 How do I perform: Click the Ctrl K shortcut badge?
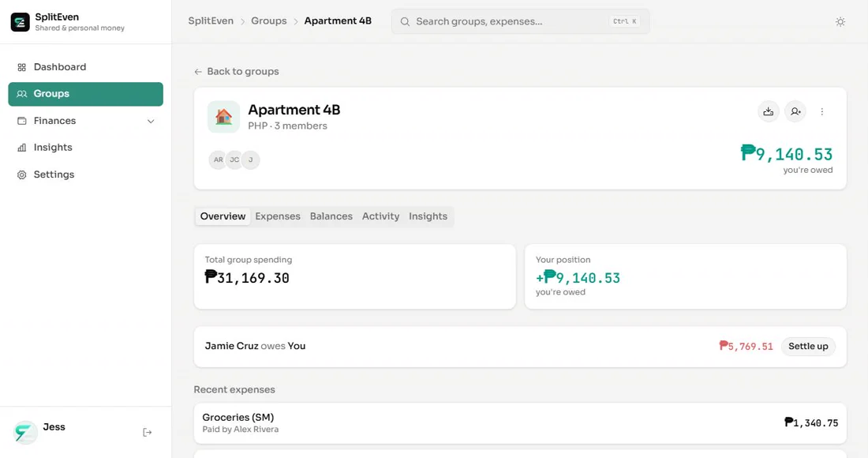624,21
